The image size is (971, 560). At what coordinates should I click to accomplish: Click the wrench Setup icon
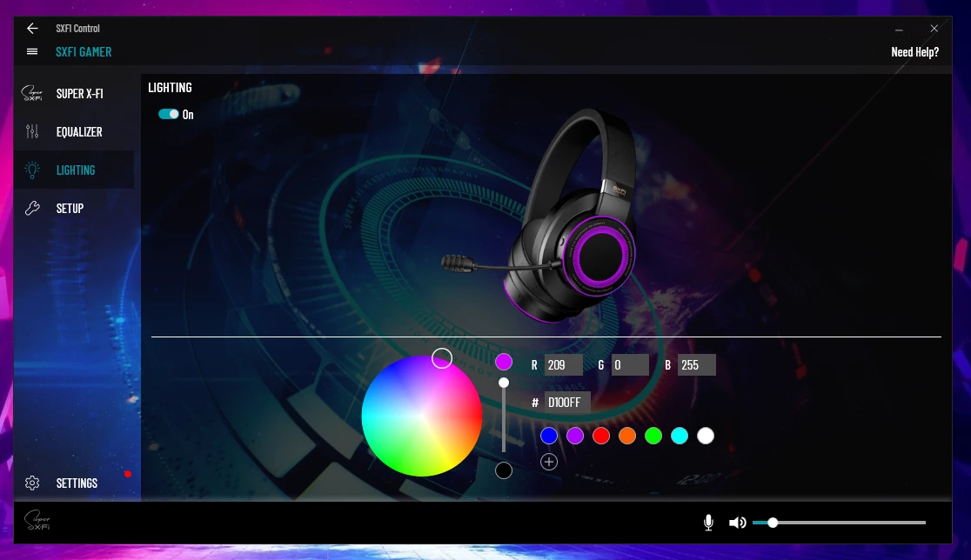pyautogui.click(x=32, y=208)
